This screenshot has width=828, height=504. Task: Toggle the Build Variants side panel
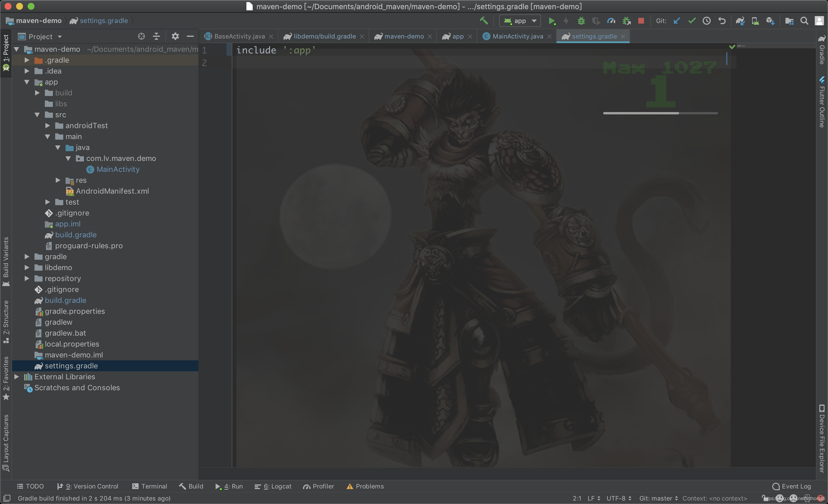pyautogui.click(x=6, y=261)
